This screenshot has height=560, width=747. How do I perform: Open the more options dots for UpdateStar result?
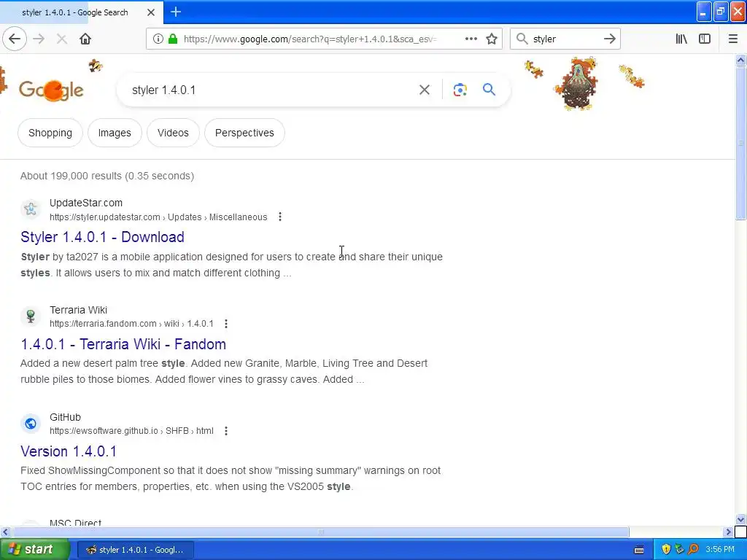coord(280,217)
